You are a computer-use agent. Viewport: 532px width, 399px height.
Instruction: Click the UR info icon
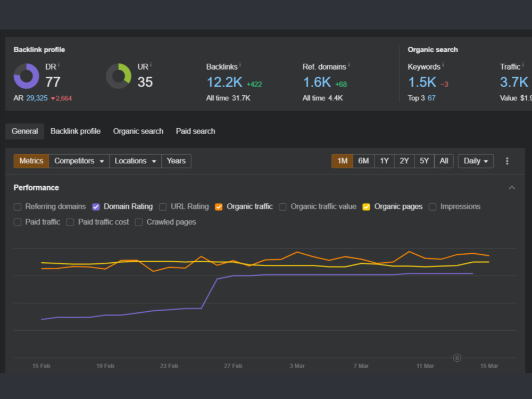point(151,64)
